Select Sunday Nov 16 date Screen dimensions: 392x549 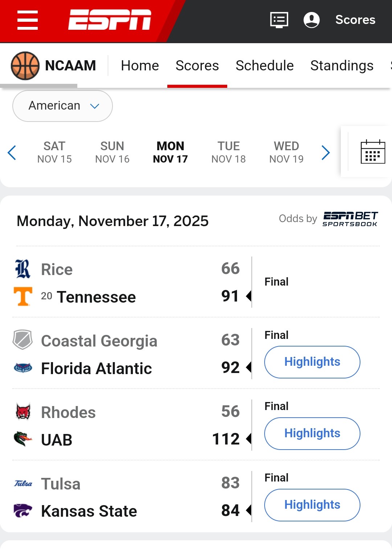click(x=112, y=152)
